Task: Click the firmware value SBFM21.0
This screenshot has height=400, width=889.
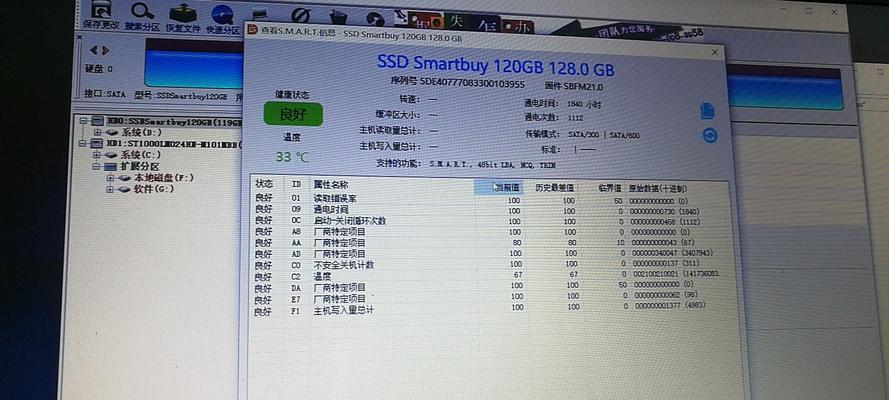Action: [x=584, y=87]
